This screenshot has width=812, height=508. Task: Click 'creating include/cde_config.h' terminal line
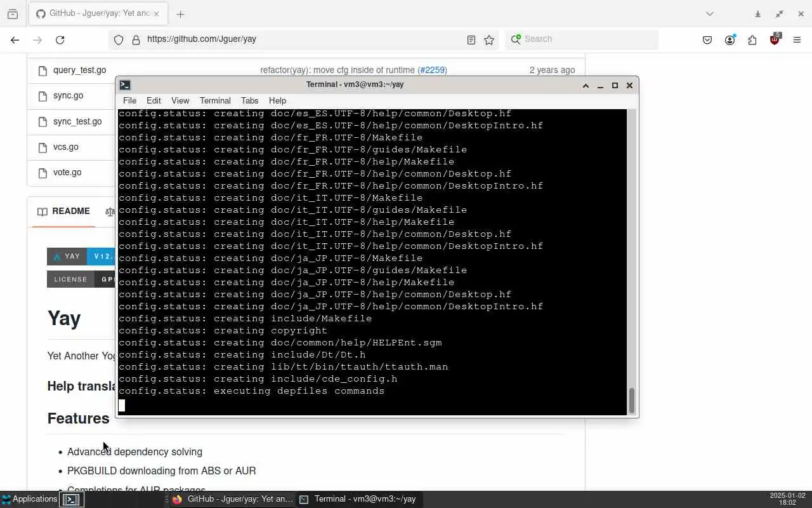(305, 378)
